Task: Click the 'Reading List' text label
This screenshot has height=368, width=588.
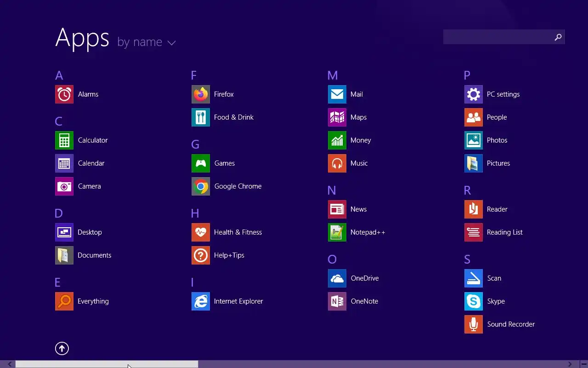Action: pyautogui.click(x=505, y=232)
